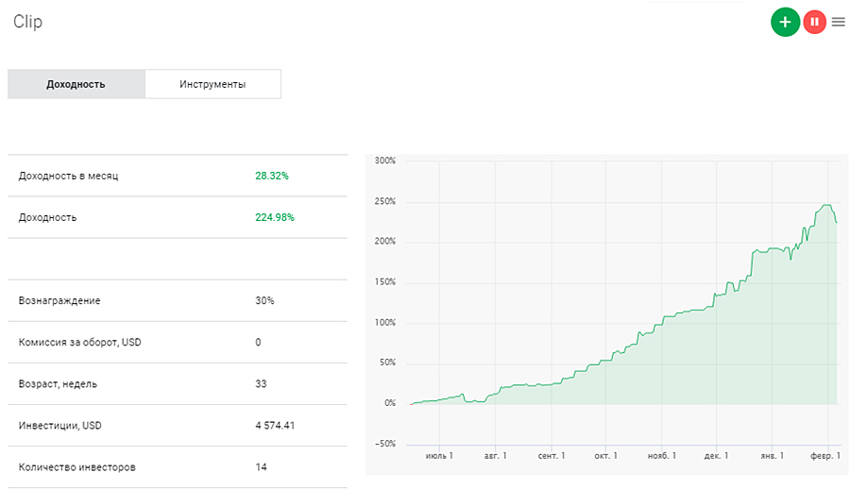Screen dimensions: 868x490
Task: Click the нояб. 1 date on chart axis
Action: 660,455
